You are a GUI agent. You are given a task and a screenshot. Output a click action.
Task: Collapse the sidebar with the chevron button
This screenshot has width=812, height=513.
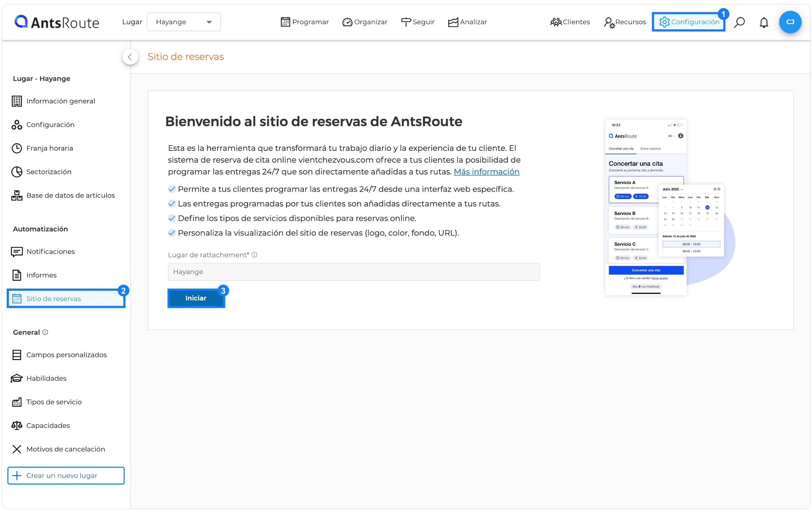click(130, 57)
